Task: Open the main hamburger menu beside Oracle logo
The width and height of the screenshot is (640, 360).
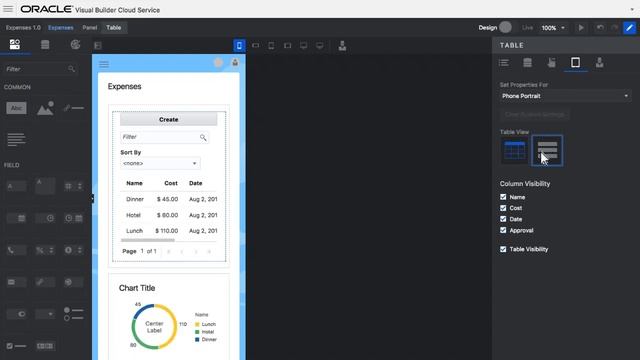Action: [8, 9]
